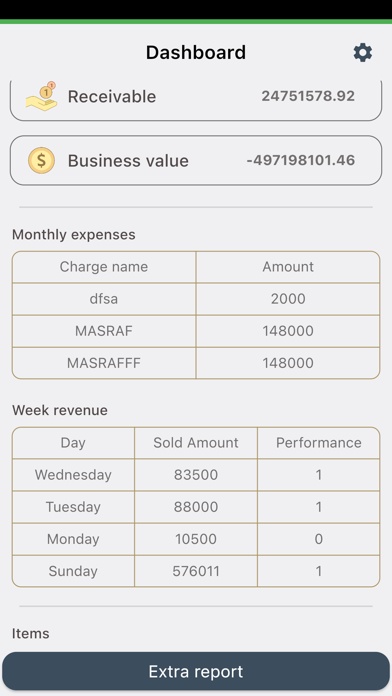Open settings via the gear icon
Viewport: 392px width, 696px height.
[363, 53]
